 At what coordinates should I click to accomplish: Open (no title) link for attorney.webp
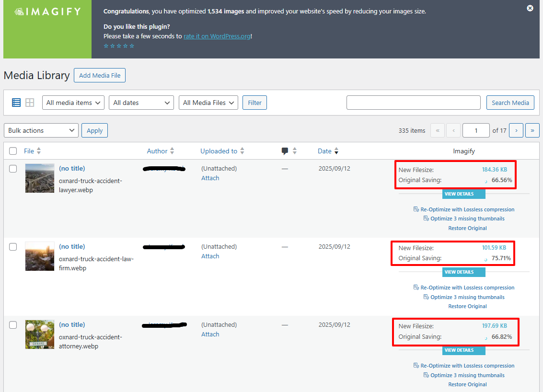pos(72,324)
